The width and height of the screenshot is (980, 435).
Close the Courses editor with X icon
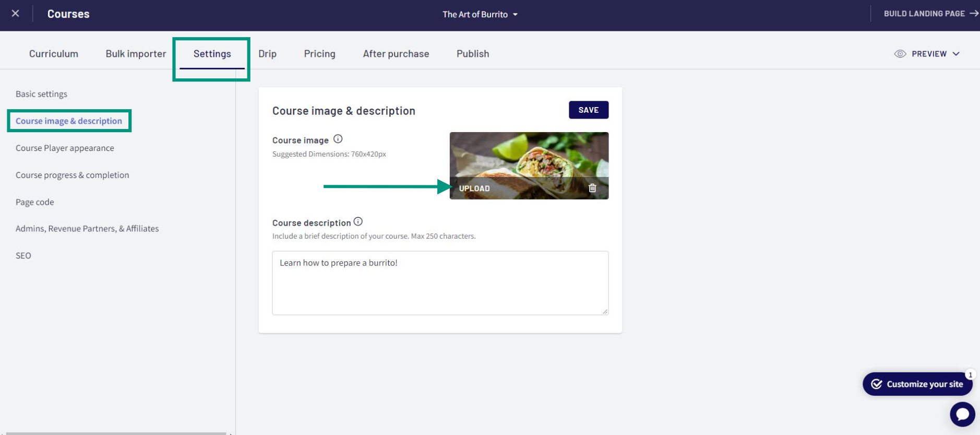[16, 14]
